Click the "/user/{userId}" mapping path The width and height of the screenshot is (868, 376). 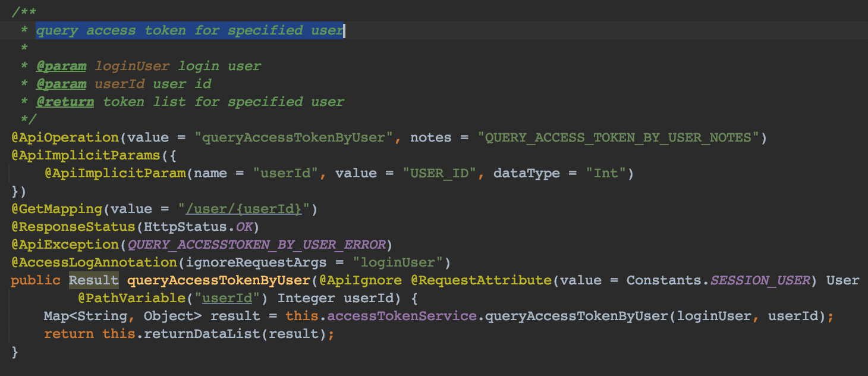click(244, 209)
